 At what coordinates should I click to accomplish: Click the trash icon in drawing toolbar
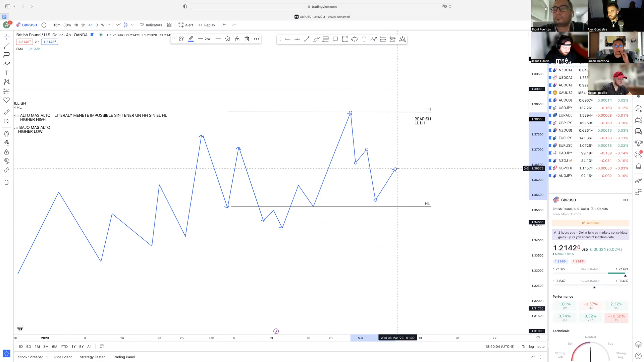(247, 39)
